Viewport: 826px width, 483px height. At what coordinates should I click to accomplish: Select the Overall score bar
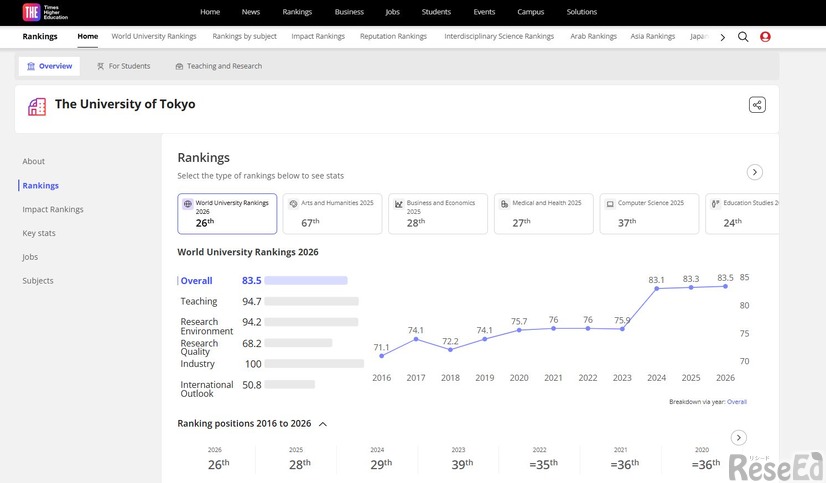click(x=305, y=281)
